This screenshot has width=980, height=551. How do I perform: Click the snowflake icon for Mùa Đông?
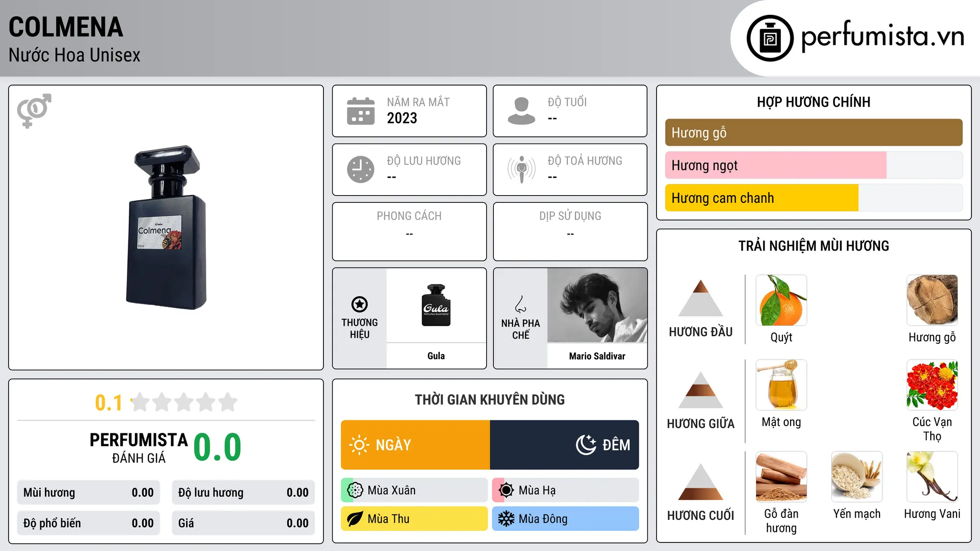coord(506,519)
